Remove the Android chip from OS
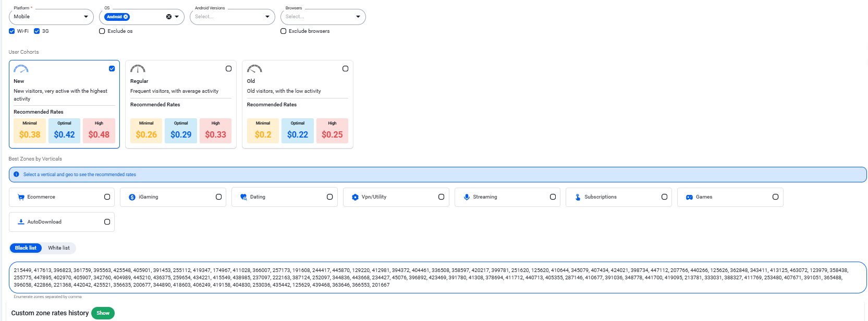Screen dimensions: 868x321 pyautogui.click(x=126, y=17)
